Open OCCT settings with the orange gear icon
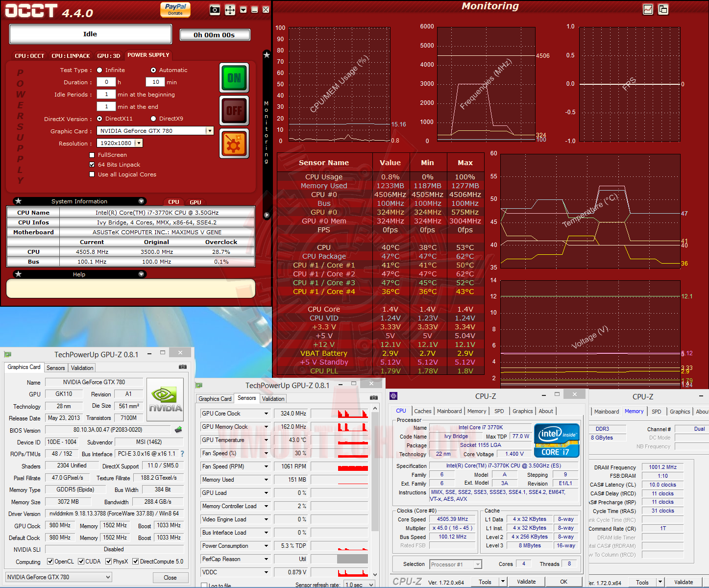709x588 pixels. (234, 144)
